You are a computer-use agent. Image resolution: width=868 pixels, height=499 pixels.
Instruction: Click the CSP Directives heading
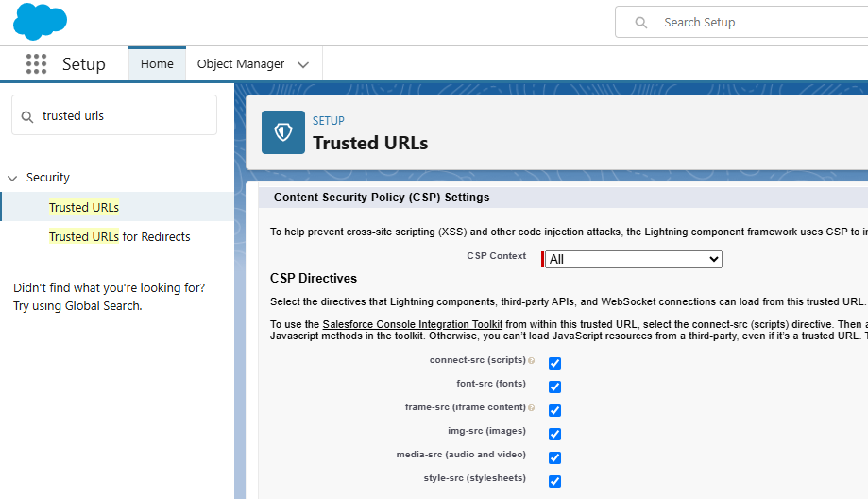314,278
